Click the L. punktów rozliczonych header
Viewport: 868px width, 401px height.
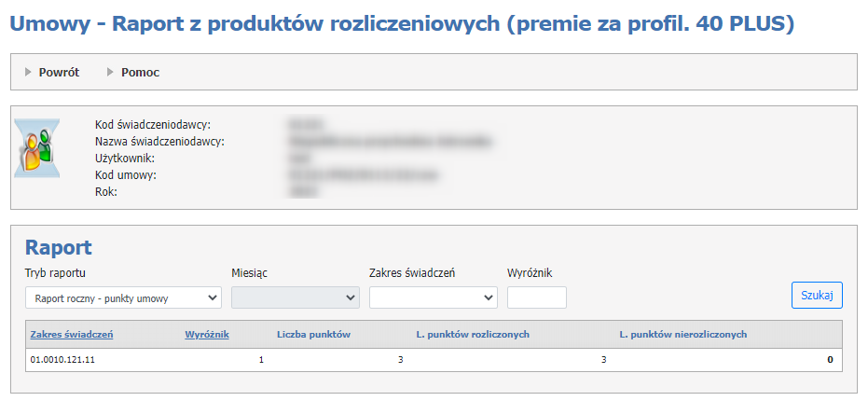click(x=473, y=334)
